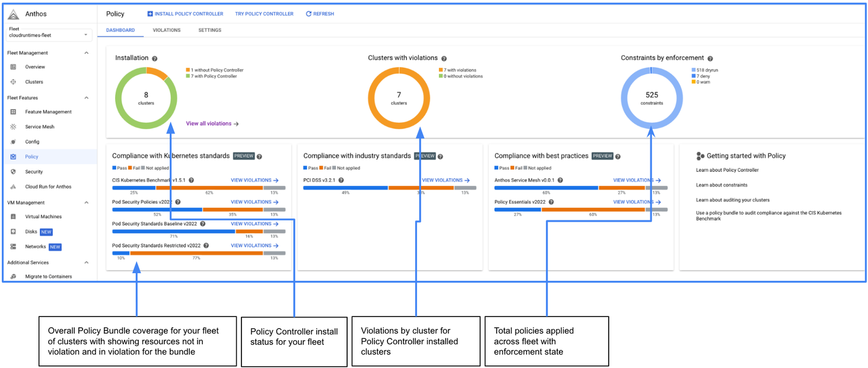Click the Clusters sidebar icon

(x=13, y=82)
